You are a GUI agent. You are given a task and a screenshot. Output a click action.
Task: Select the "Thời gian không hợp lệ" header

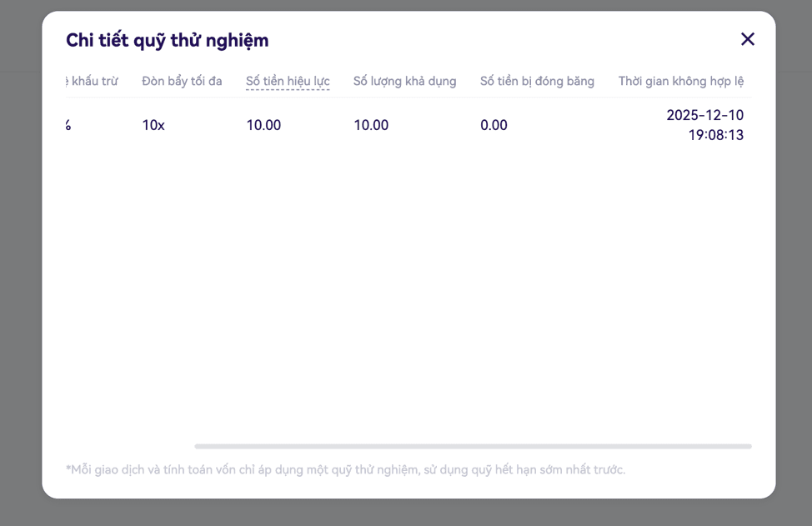pos(680,82)
